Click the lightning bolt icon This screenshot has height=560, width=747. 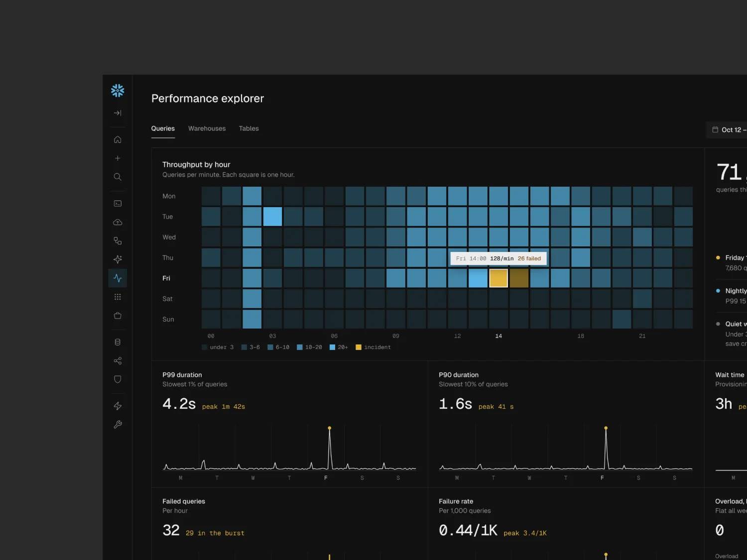click(x=118, y=406)
